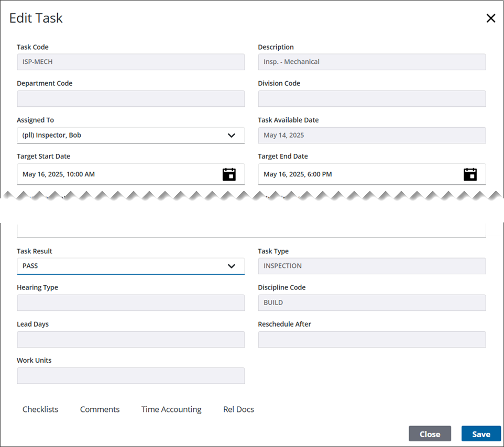Focus the Lead Days field
The height and width of the screenshot is (447, 504).
pyautogui.click(x=130, y=339)
